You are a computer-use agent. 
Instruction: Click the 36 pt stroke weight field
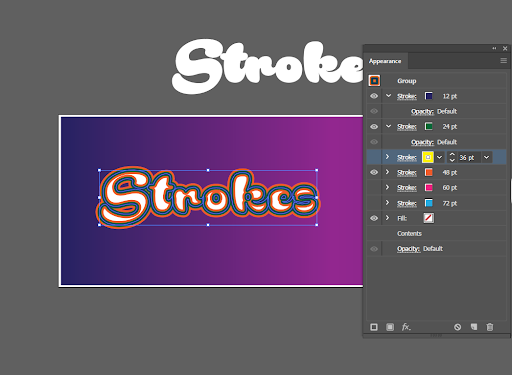point(469,157)
